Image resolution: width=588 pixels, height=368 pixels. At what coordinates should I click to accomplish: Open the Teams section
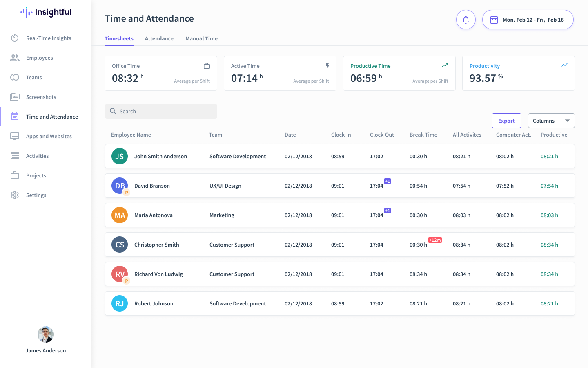point(34,77)
